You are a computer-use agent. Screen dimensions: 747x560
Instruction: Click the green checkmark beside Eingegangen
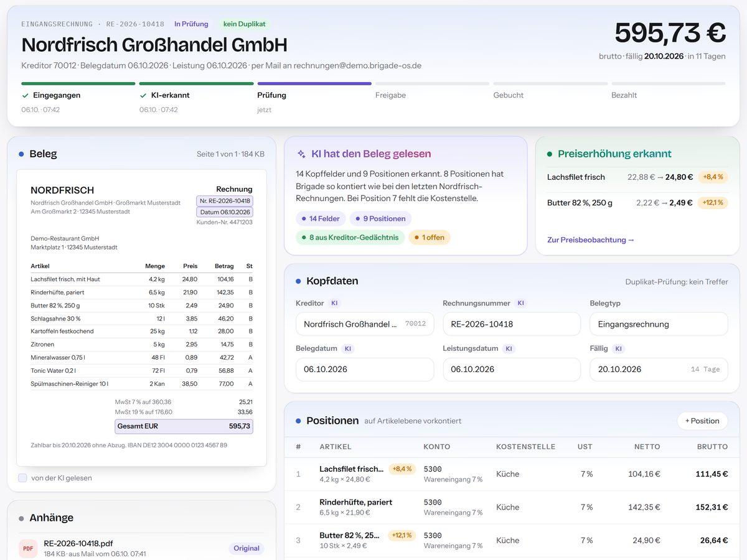tap(26, 95)
